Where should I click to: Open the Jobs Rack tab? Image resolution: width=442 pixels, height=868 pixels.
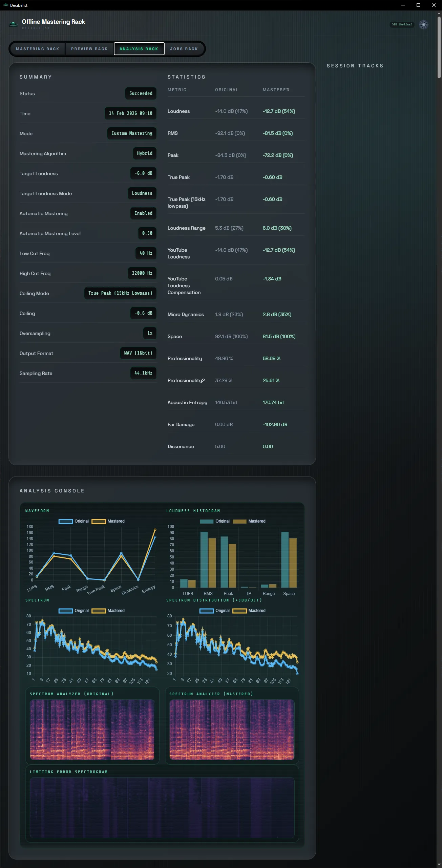(x=184, y=49)
